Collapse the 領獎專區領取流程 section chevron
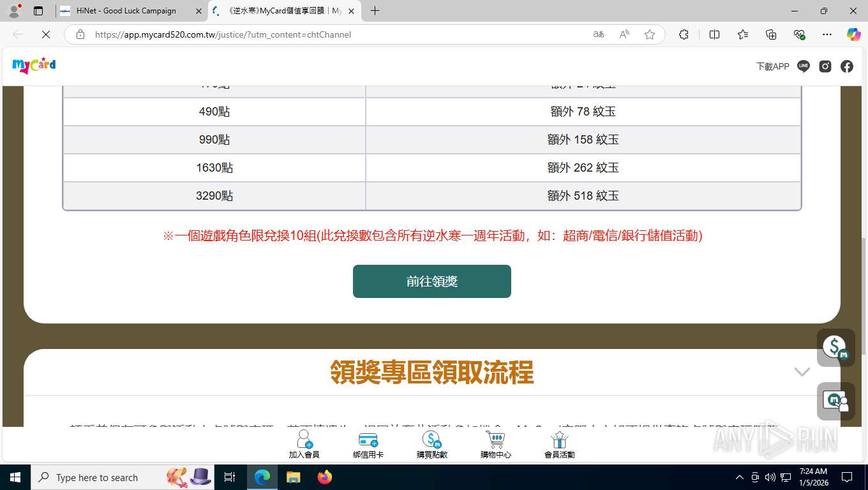This screenshot has height=490, width=868. pos(802,372)
